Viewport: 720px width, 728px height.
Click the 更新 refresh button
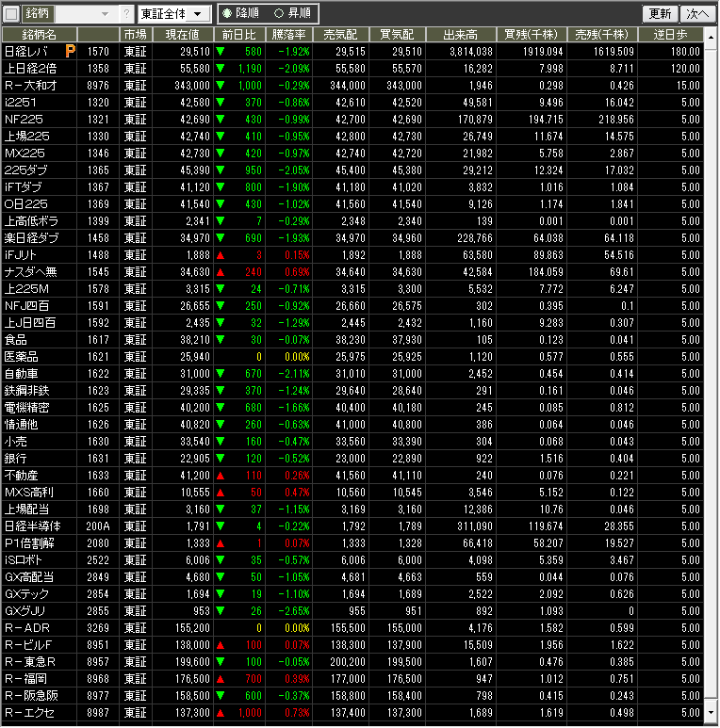pos(660,13)
